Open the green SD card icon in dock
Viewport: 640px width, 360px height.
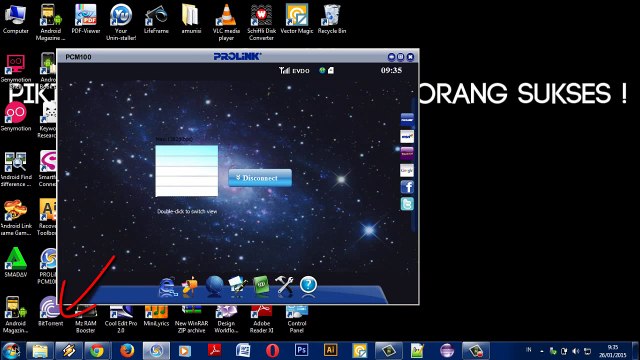point(261,285)
